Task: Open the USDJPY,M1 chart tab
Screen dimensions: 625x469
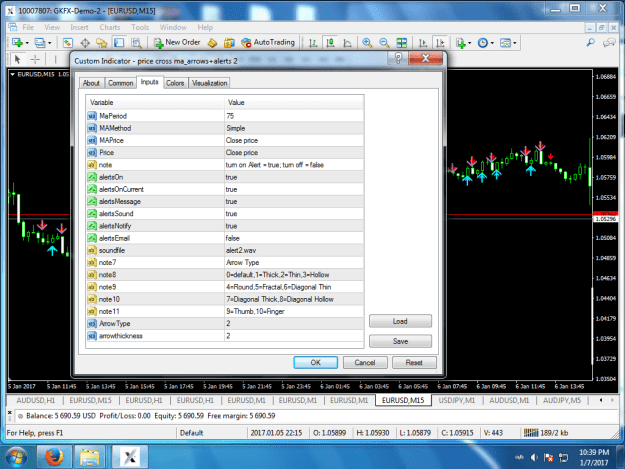Action: coord(457,400)
